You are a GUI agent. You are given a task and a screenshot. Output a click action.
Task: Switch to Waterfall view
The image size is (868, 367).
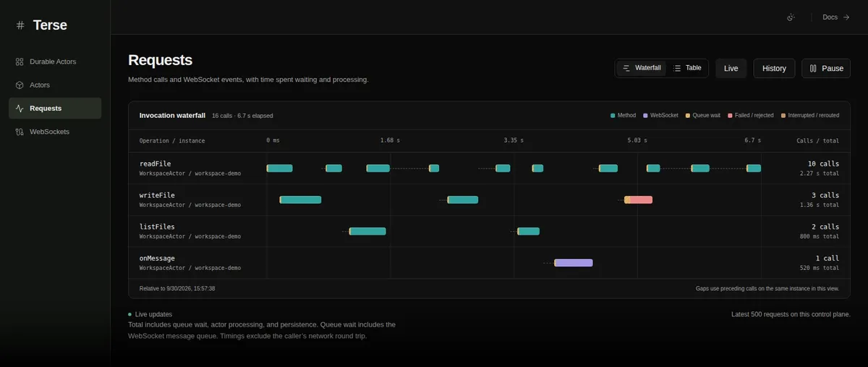click(642, 68)
